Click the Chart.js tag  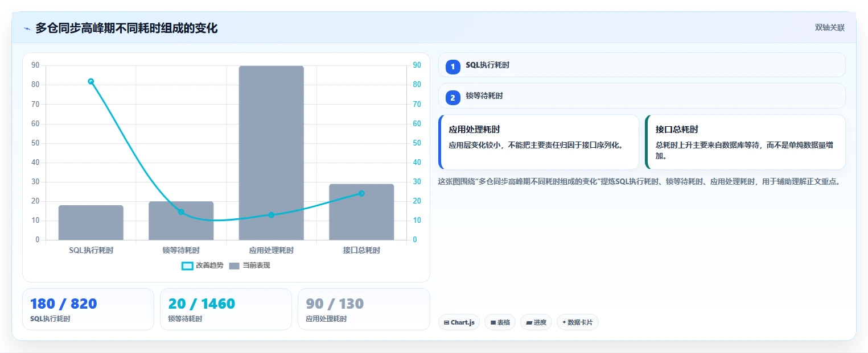tap(459, 322)
